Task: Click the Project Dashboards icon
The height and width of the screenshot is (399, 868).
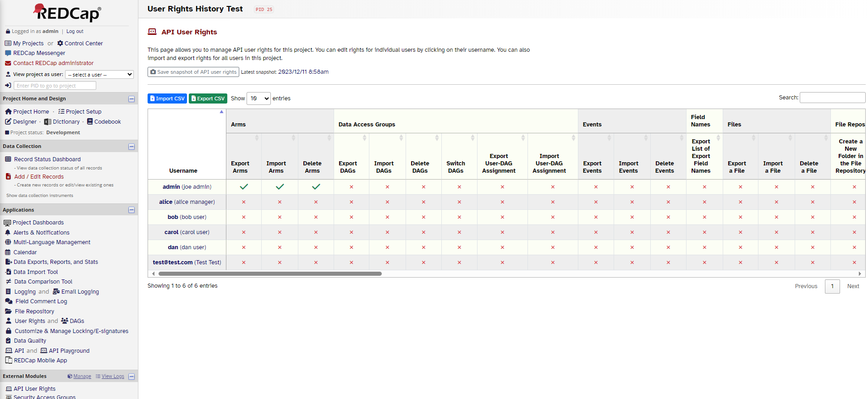Action: (7, 223)
